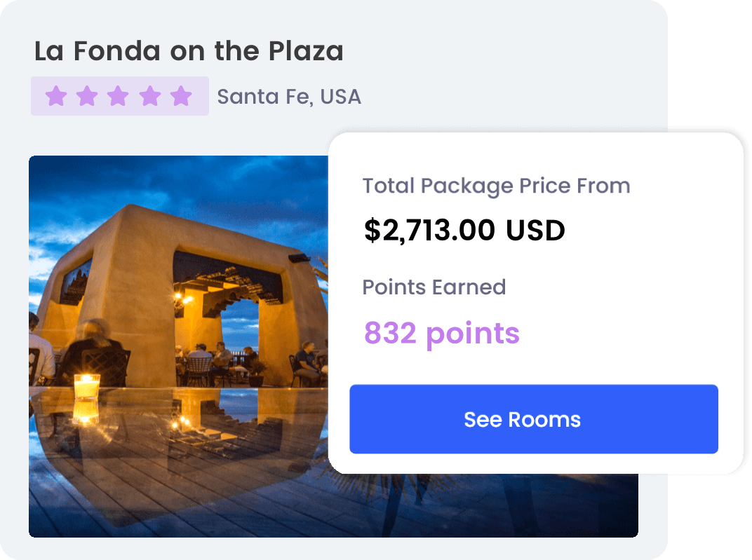
Task: Click the first purple rating star
Action: [55, 96]
